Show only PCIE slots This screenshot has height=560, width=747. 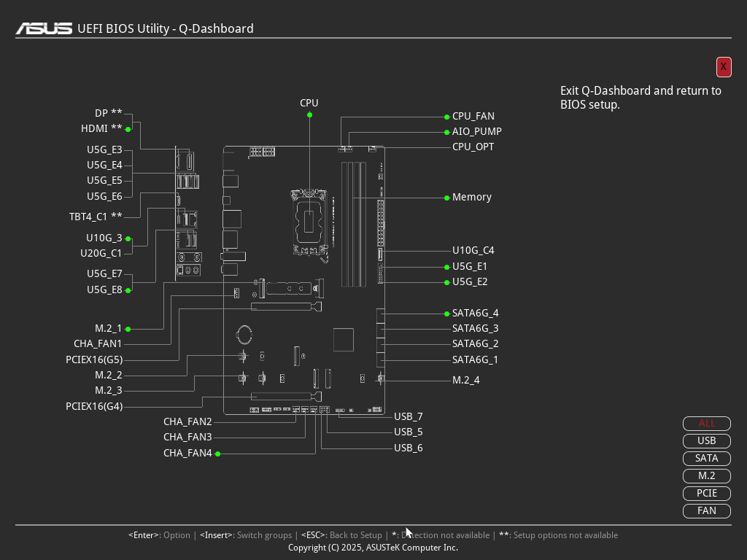(706, 494)
